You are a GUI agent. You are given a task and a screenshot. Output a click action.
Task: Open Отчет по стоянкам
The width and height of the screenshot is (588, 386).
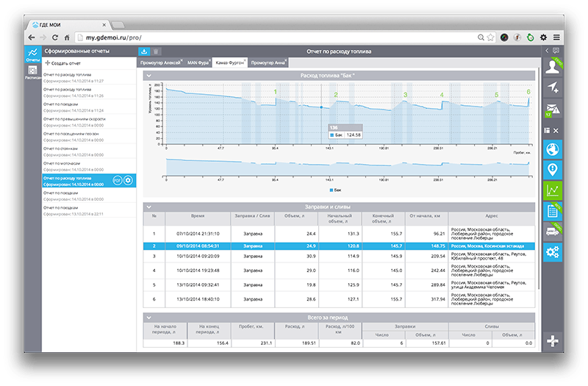(x=89, y=151)
